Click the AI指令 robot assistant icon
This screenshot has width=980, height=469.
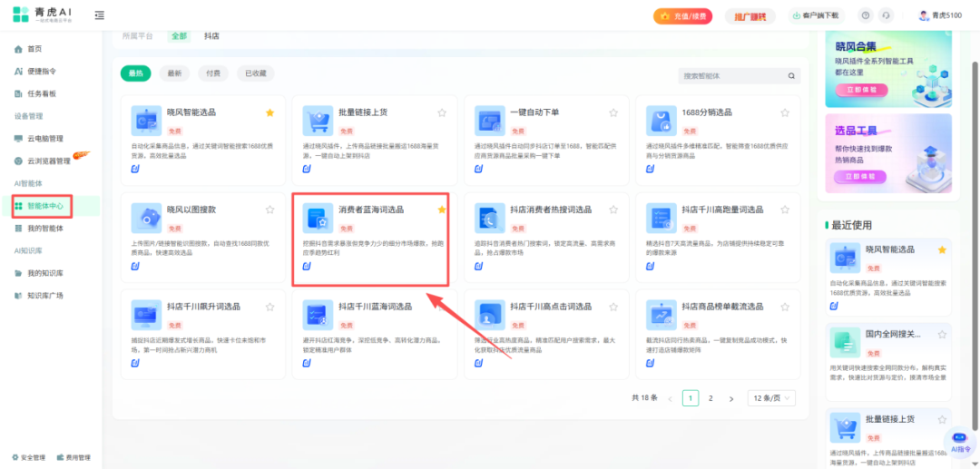point(960,442)
